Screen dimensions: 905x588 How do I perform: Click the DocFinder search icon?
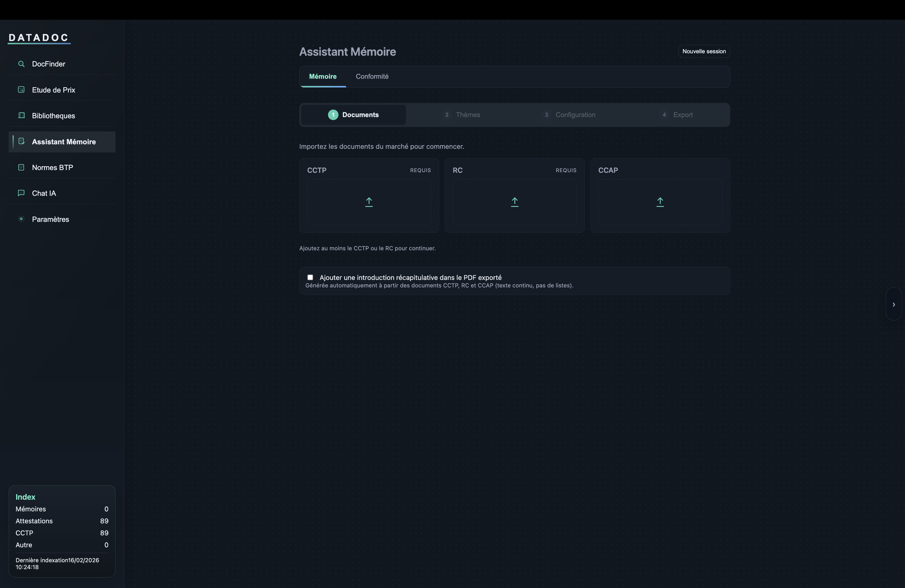21,64
